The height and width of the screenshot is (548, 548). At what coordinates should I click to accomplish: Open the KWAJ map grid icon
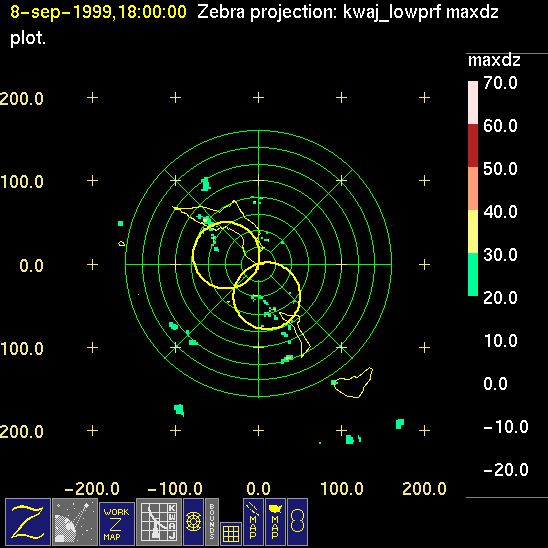pos(159,522)
